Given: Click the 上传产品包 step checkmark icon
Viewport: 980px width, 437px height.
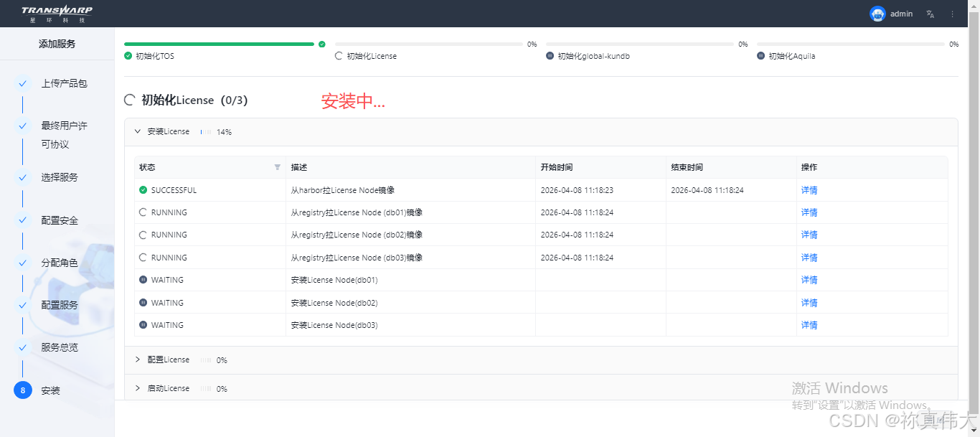Looking at the screenshot, I should pos(23,83).
